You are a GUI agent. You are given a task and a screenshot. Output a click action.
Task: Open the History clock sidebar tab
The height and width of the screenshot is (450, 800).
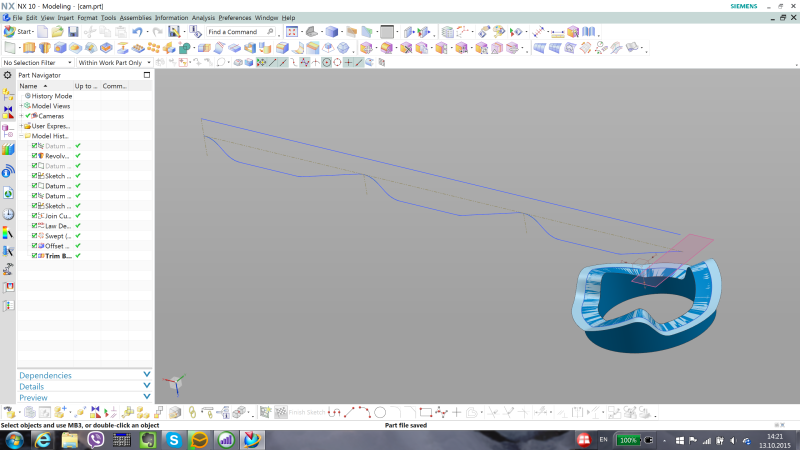[8, 214]
